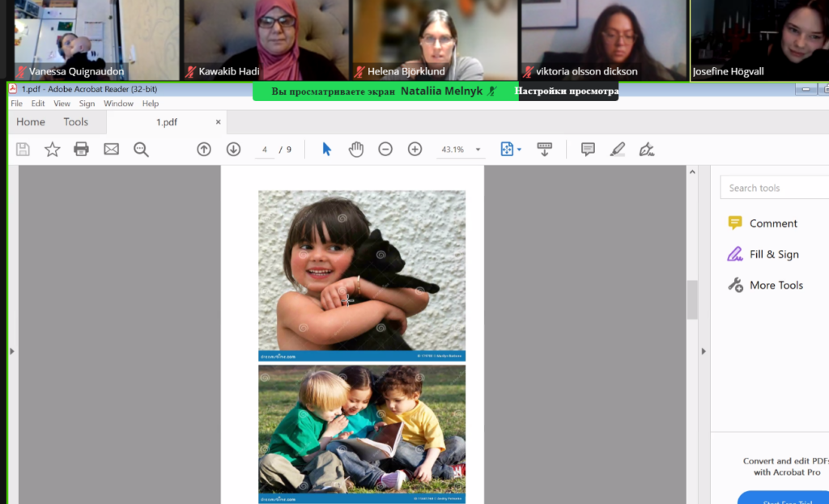Image resolution: width=829 pixels, height=504 pixels.
Task: Print the document using the printer icon
Action: [x=81, y=149]
